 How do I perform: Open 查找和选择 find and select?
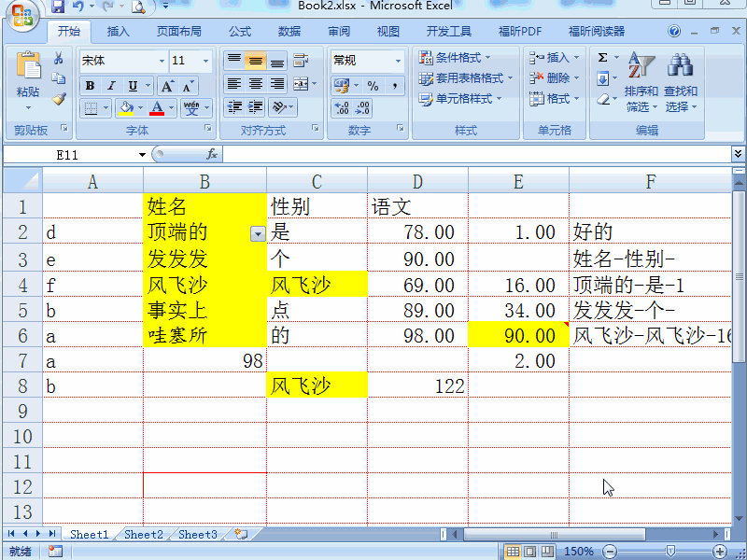[681, 82]
